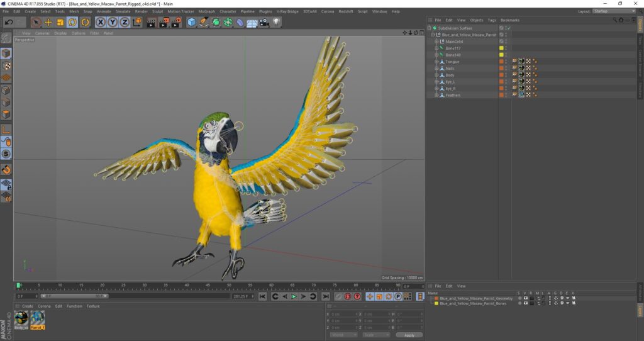Open Edit Render Settings icon
This screenshot has width=644, height=341.
pyautogui.click(x=176, y=22)
